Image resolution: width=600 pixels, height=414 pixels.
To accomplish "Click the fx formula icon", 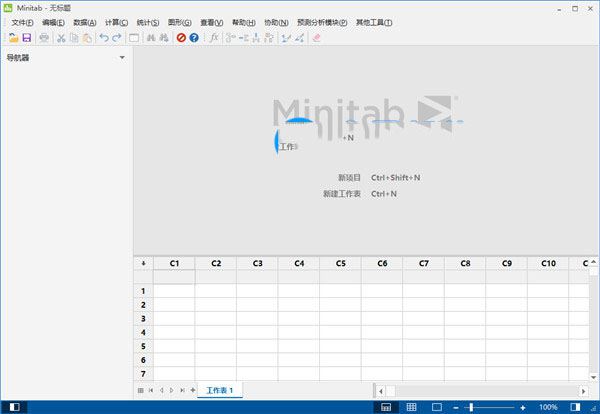I will point(213,38).
